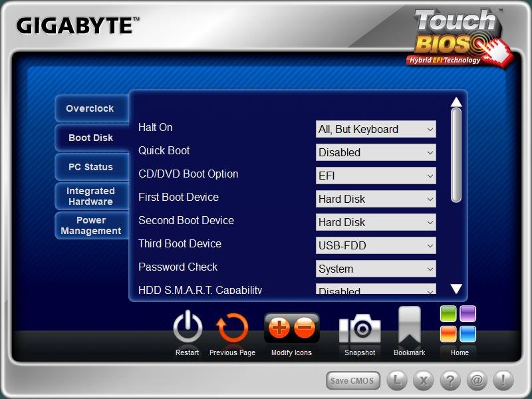
Task: Click the scroll up arrow
Action: [x=456, y=102]
